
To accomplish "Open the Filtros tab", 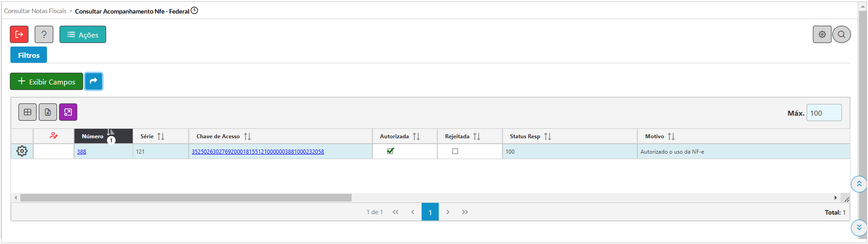I will (x=29, y=55).
